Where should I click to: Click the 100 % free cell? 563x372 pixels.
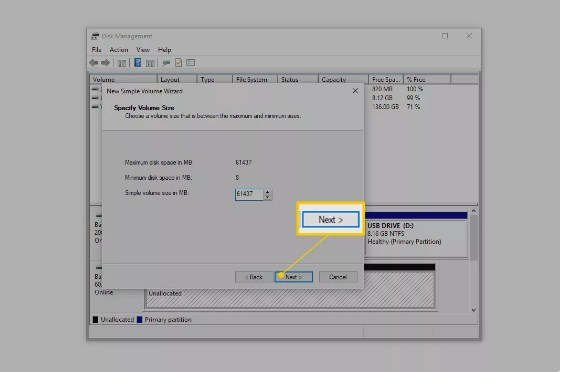415,89
